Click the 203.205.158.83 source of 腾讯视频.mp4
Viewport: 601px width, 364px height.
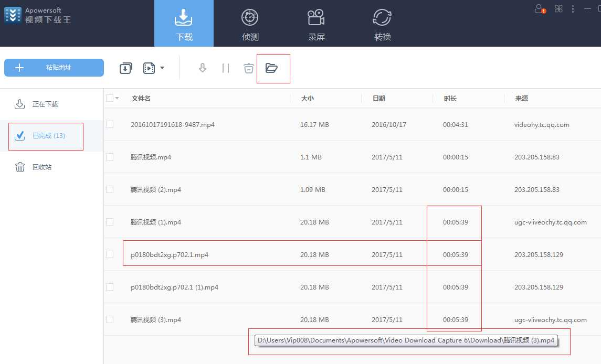(x=536, y=157)
